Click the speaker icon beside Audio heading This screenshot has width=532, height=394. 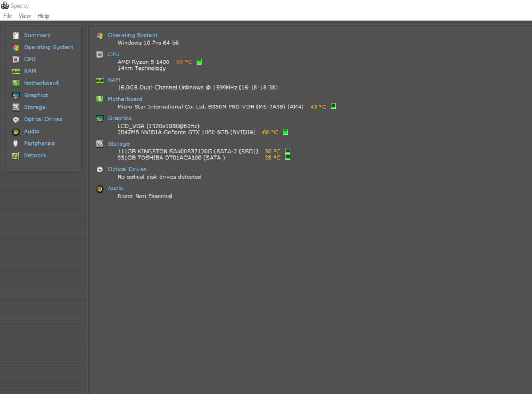point(100,189)
